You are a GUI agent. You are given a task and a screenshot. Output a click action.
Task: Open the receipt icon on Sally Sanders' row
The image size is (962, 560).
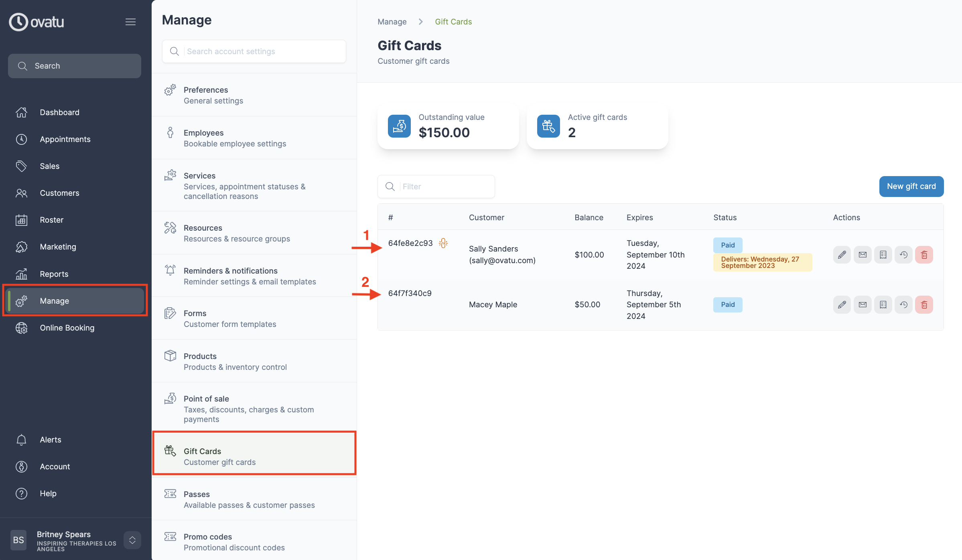tap(883, 255)
